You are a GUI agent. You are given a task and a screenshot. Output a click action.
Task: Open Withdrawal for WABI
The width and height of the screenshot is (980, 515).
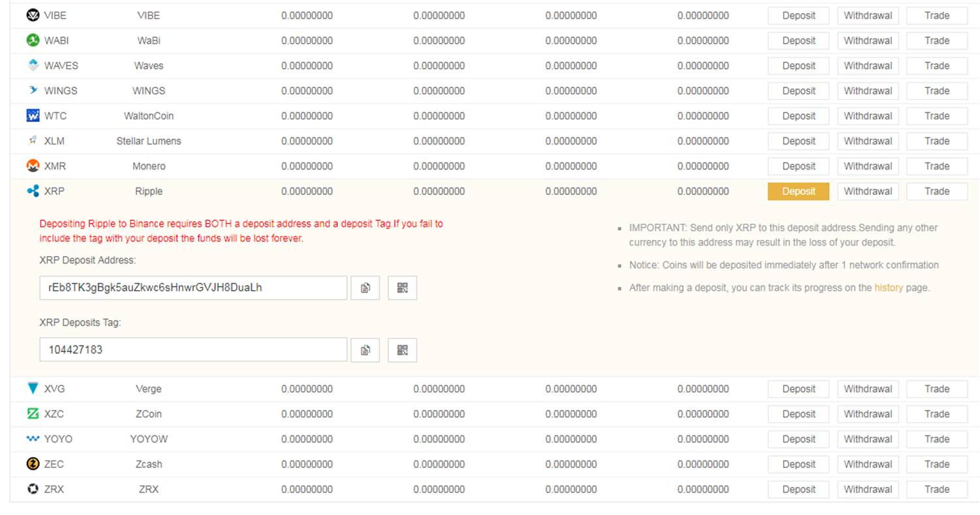[x=868, y=40]
